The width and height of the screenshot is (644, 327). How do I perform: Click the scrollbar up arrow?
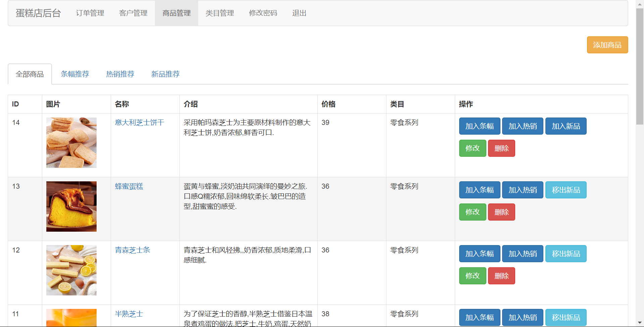[x=640, y=4]
